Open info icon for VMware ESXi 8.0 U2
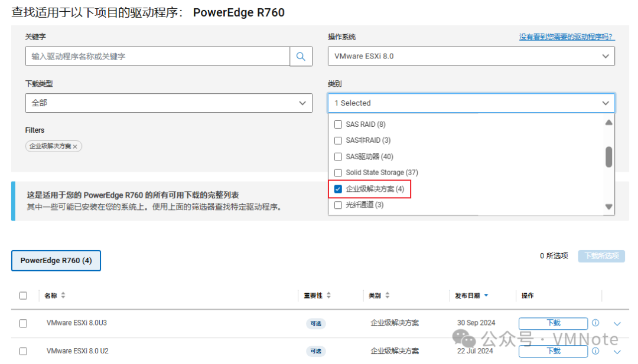Image resolution: width=638 pixels, height=364 pixels. pyautogui.click(x=595, y=351)
